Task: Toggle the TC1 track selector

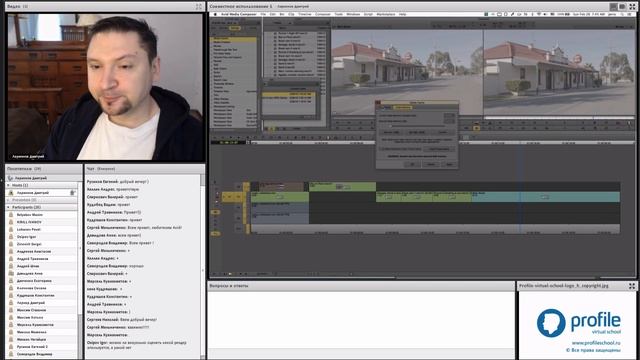Action: pos(239,228)
